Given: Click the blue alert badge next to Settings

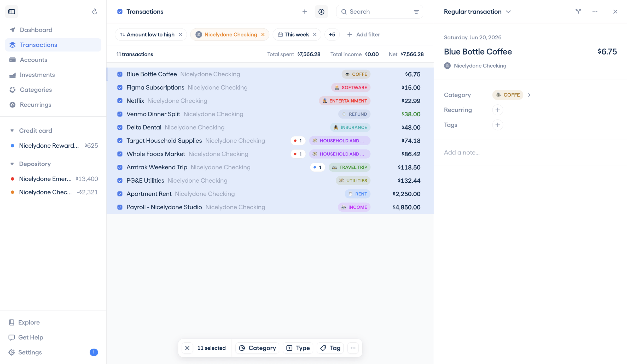Looking at the screenshot, I should [x=94, y=352].
